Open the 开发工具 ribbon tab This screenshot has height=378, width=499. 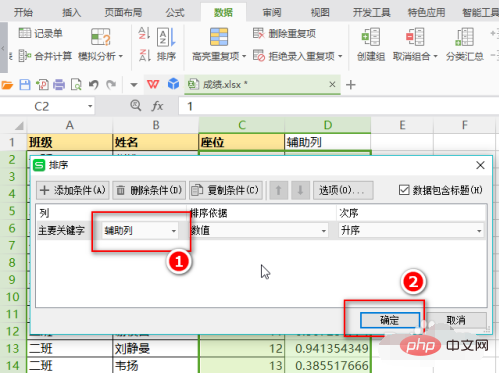click(371, 13)
